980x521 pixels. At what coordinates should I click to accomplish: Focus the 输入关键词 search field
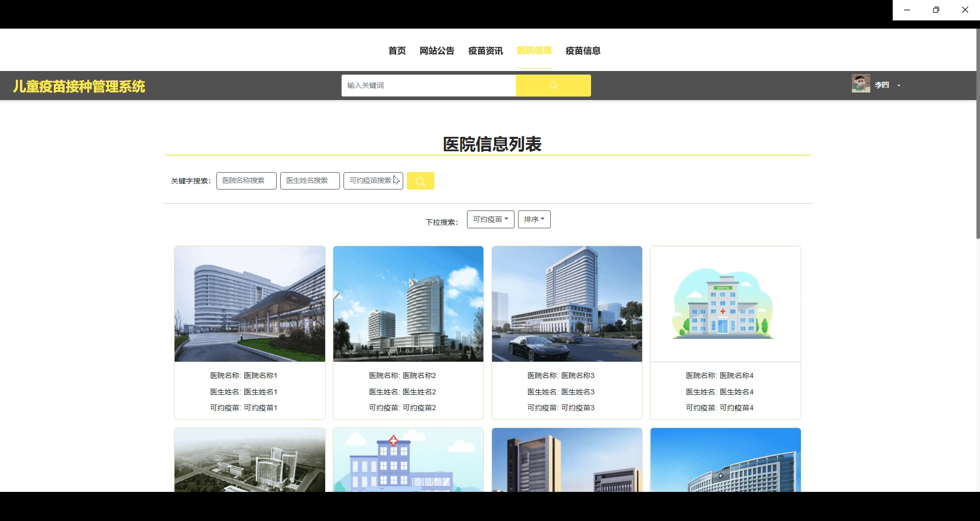(x=429, y=85)
